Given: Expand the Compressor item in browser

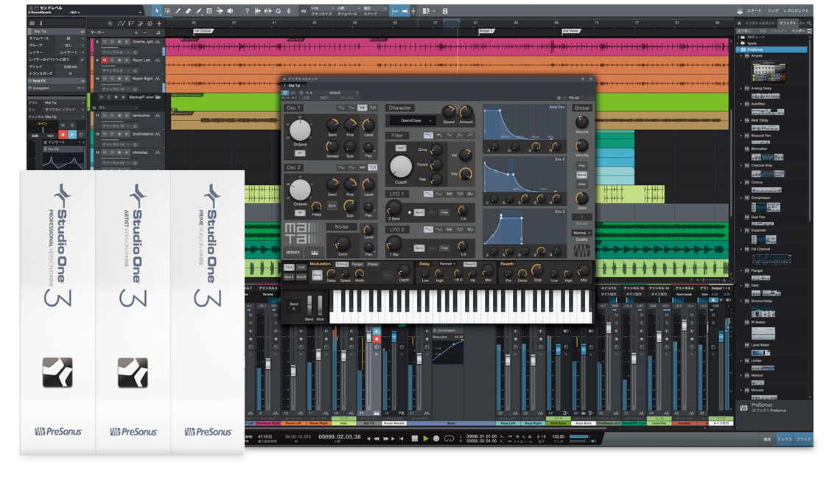Looking at the screenshot, I should click(741, 197).
